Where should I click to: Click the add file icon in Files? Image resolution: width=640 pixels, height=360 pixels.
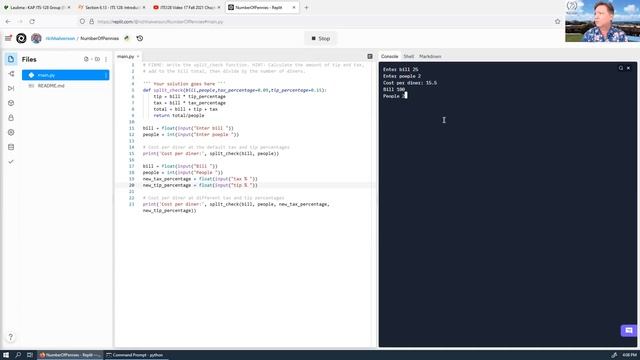click(86, 59)
